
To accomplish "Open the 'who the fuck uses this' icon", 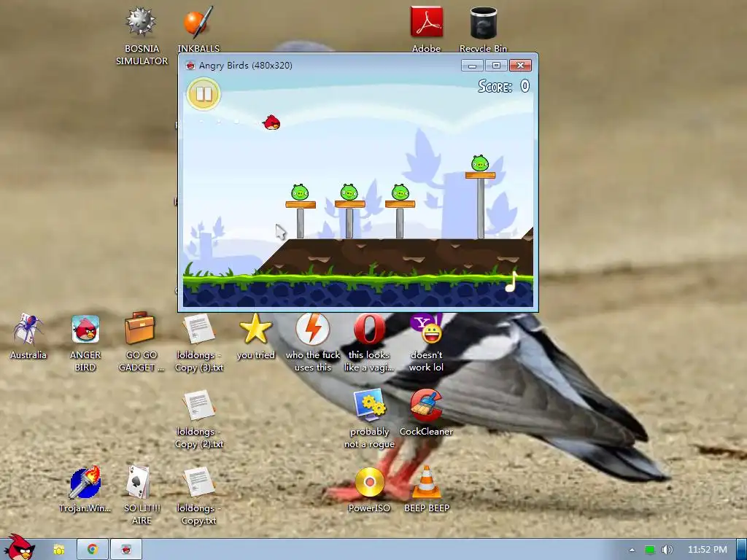I will (313, 343).
